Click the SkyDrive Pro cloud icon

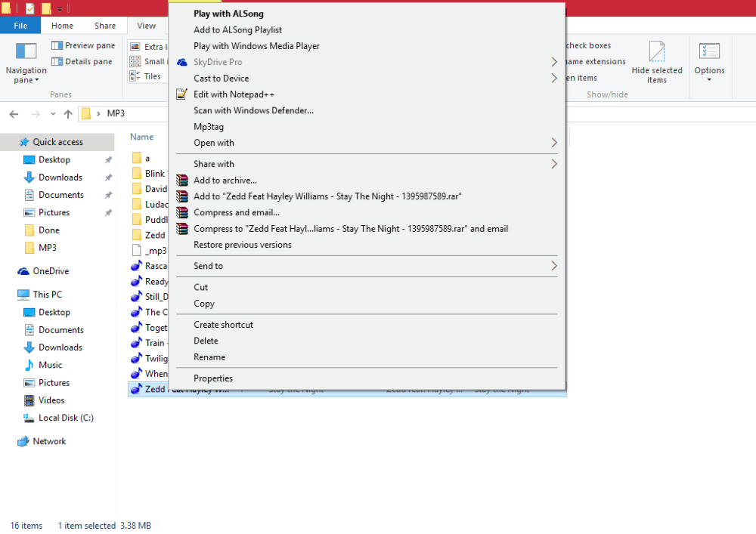182,62
